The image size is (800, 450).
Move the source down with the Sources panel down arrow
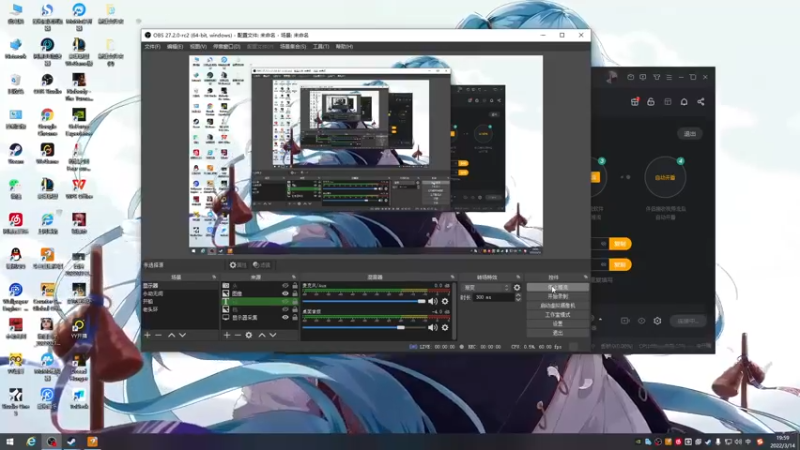click(273, 335)
